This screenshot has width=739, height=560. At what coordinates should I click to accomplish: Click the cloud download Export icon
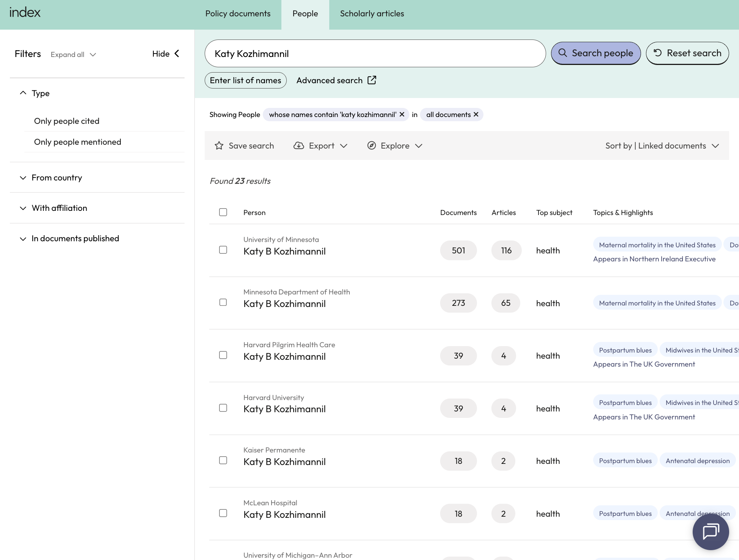(299, 146)
